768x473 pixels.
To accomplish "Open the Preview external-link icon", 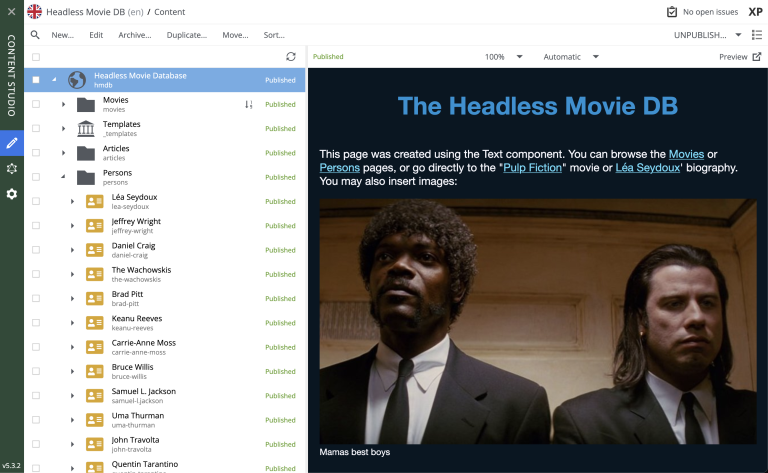I will point(757,57).
